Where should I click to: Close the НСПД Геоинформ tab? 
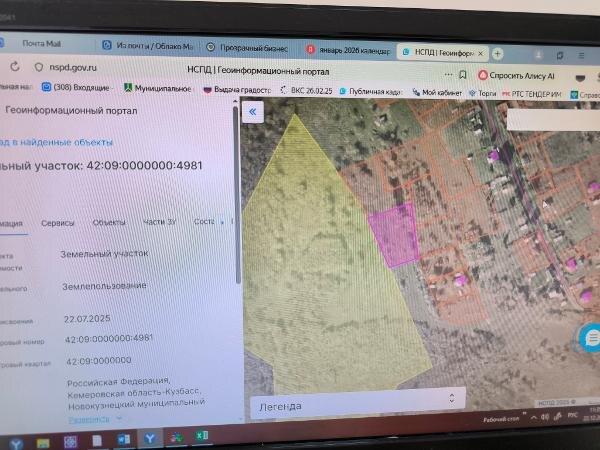(x=481, y=54)
